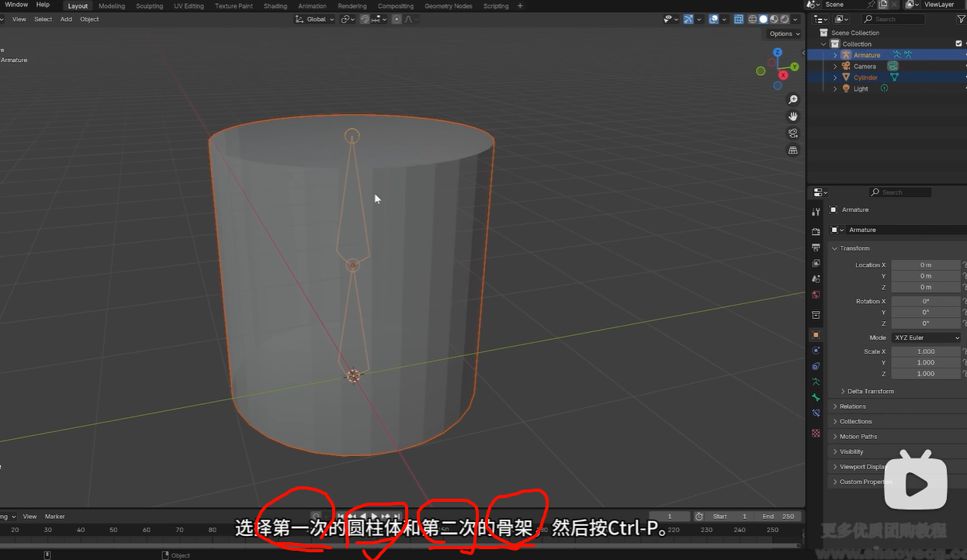Image resolution: width=967 pixels, height=560 pixels.
Task: Open the Bone properties tab
Action: click(x=816, y=397)
